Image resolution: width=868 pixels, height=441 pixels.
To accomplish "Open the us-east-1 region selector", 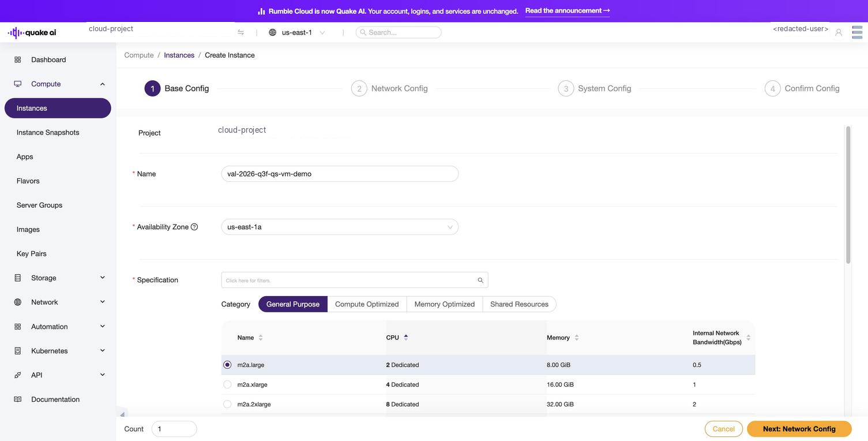I will (x=297, y=32).
